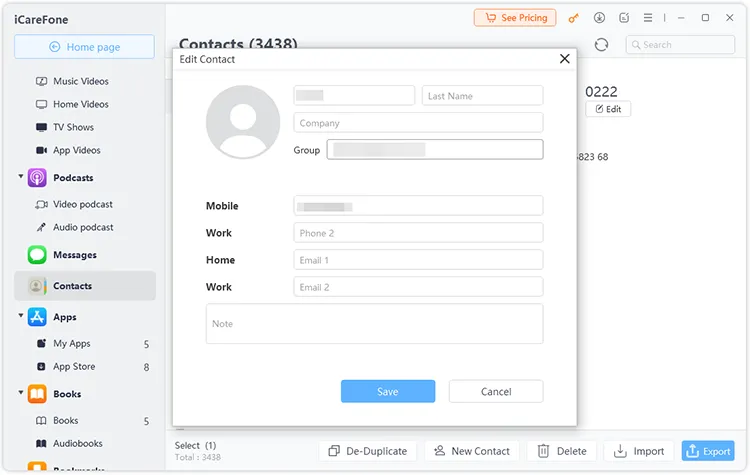Open the Group combo box
Image resolution: width=750 pixels, height=475 pixels.
point(435,150)
